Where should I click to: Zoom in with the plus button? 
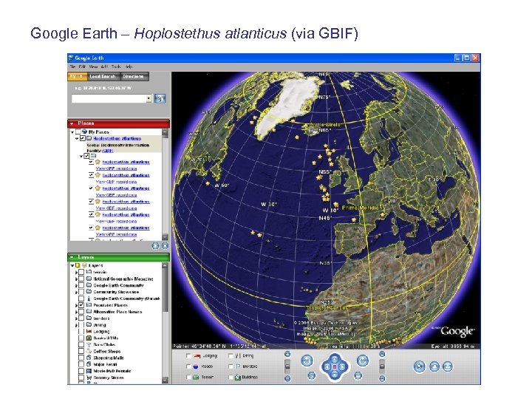click(x=287, y=354)
